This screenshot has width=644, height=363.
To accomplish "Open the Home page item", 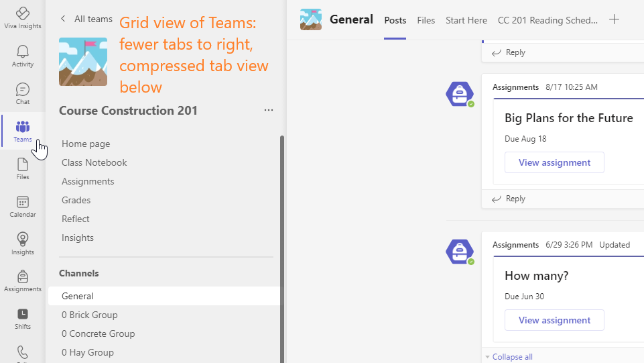I will 86,144.
